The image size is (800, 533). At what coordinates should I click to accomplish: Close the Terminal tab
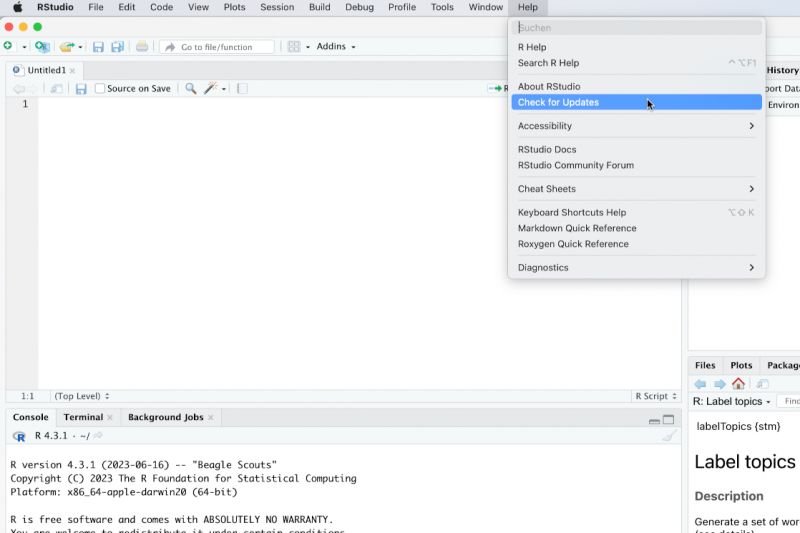(110, 418)
